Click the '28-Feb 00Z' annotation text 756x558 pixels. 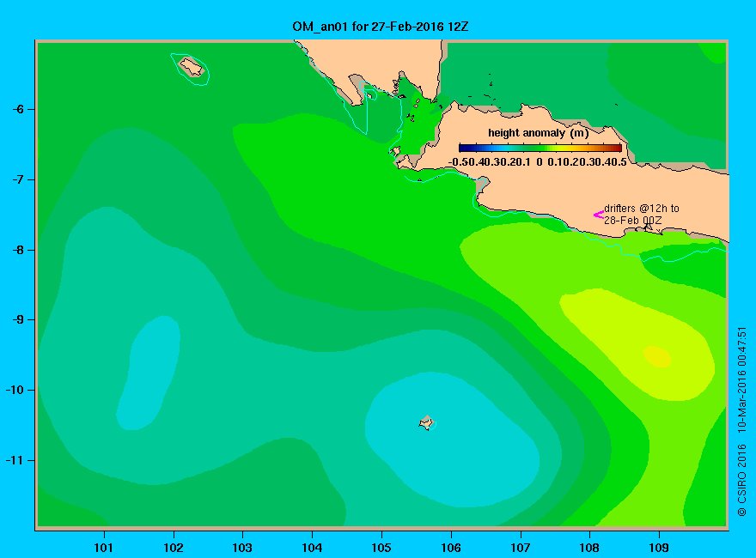(x=633, y=221)
